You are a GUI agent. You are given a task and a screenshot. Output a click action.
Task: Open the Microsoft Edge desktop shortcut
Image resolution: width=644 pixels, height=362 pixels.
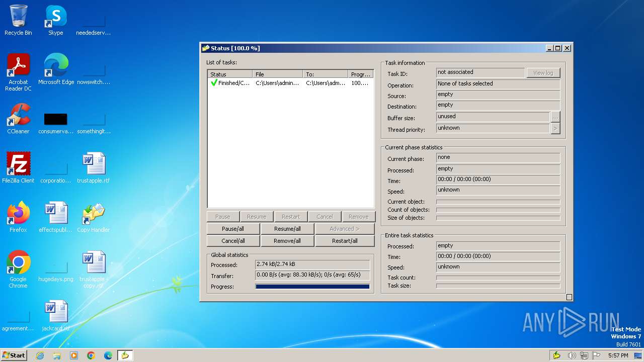pos(56,69)
